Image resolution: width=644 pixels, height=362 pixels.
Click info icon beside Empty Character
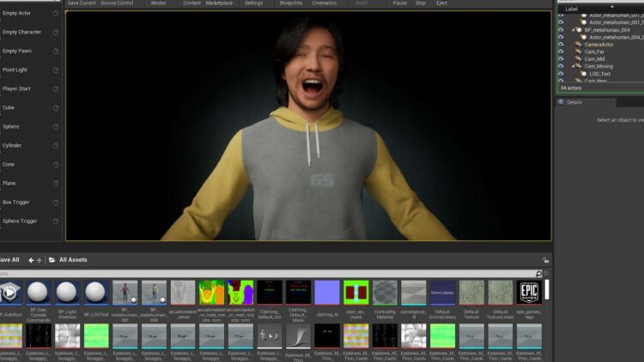point(56,33)
